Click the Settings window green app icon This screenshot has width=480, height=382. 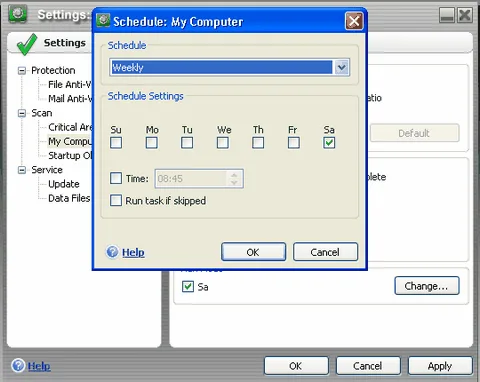point(18,14)
